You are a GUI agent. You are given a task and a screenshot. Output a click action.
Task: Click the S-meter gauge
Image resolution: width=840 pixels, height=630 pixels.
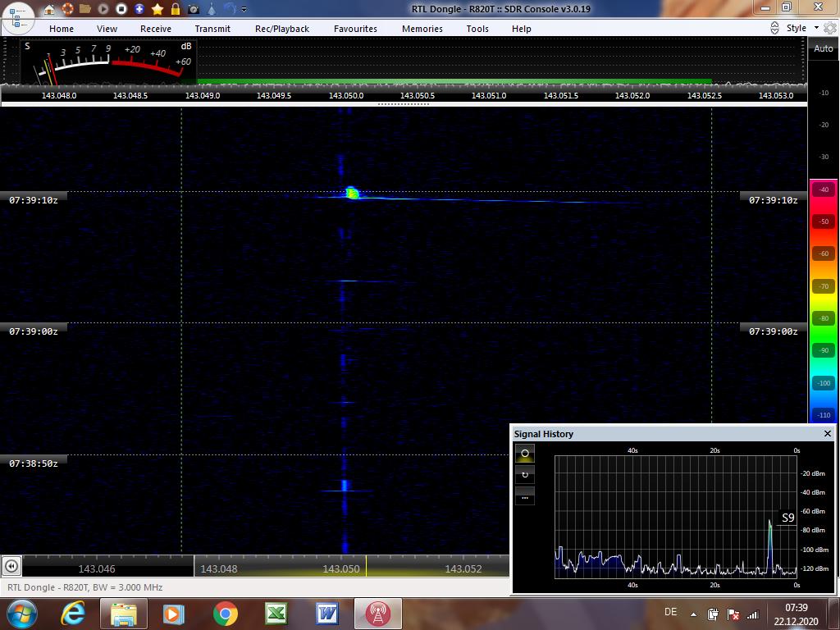[107, 62]
